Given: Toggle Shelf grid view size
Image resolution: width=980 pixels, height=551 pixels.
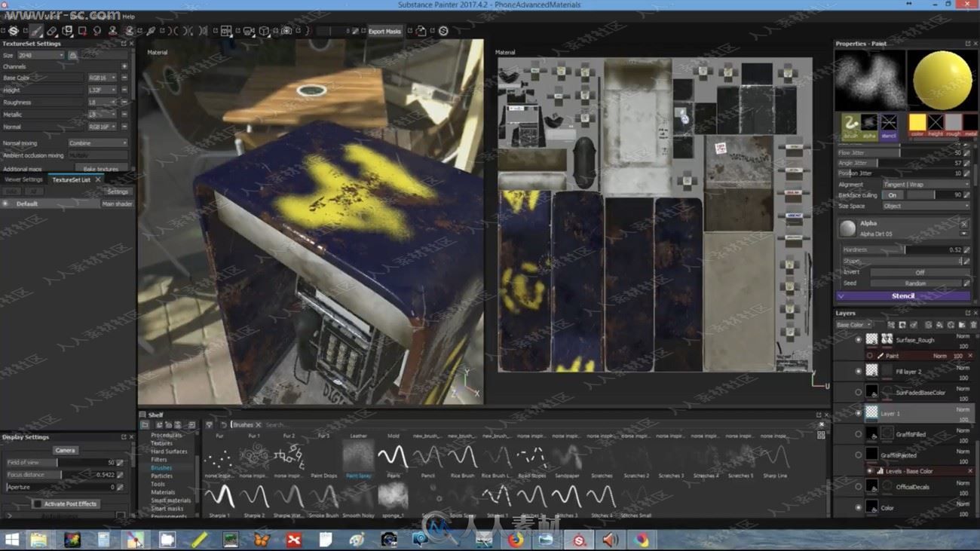Looking at the screenshot, I should point(822,434).
